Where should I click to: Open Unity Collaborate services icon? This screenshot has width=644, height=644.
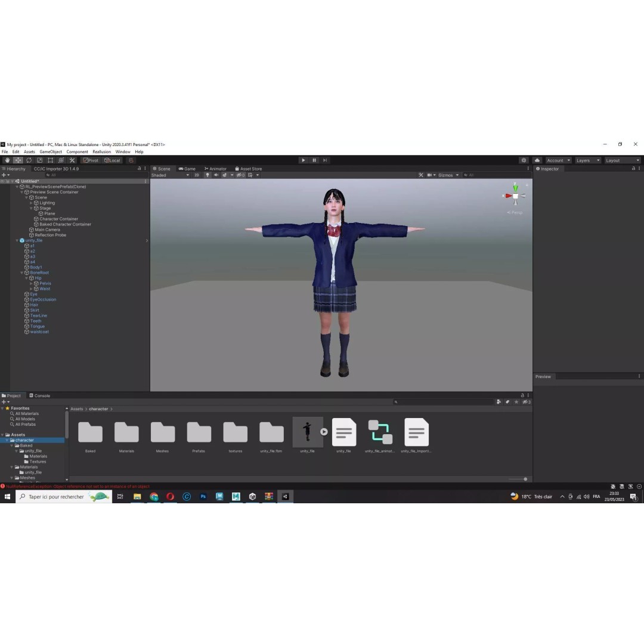pyautogui.click(x=524, y=160)
